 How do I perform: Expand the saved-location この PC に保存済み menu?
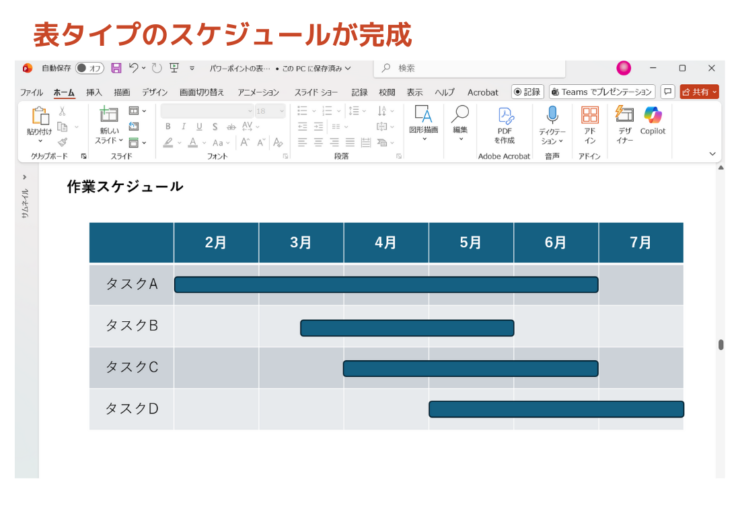(316, 68)
